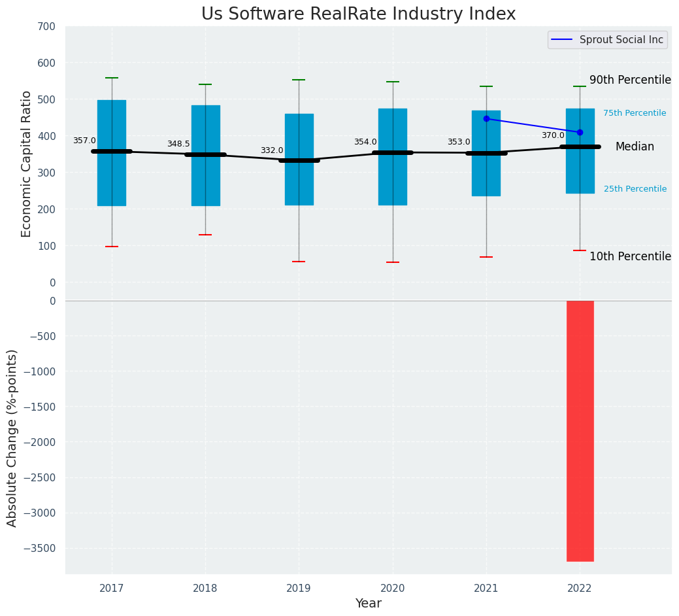This screenshot has height=616, width=679.
Task: Click the chart title Us Software RealRate
Action: point(359,14)
